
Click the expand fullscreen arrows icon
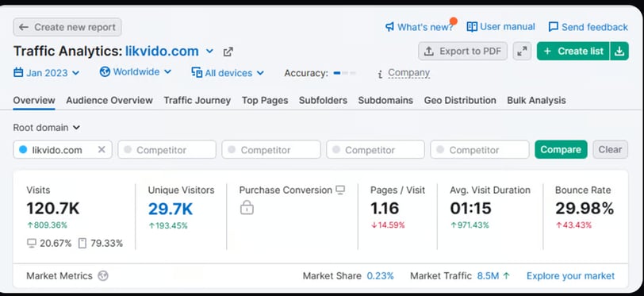[x=522, y=52]
